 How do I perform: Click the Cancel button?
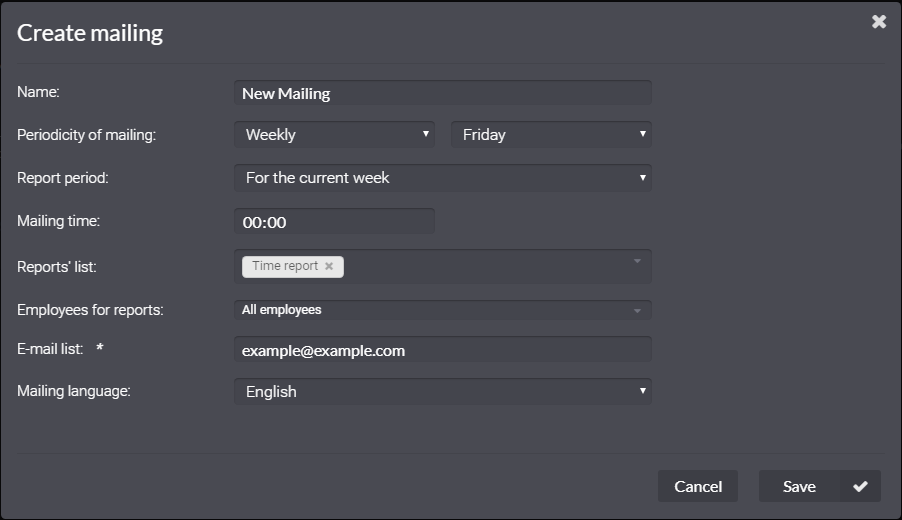pyautogui.click(x=698, y=486)
